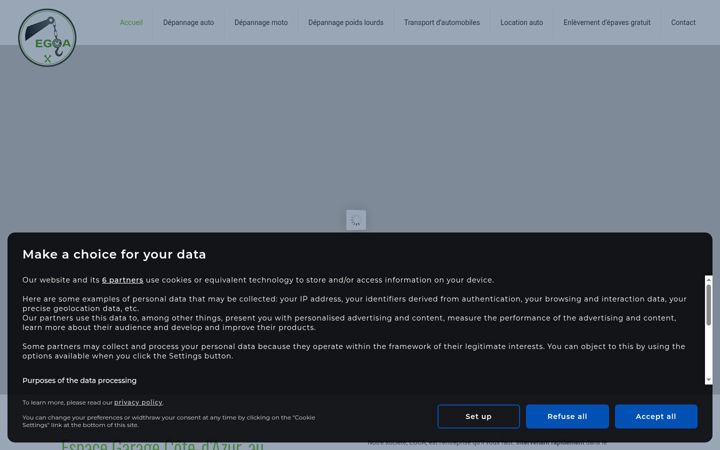Viewport: 720px width, 450px height.
Task: Open Enlèvement d'épaves gratuit page
Action: click(x=607, y=22)
